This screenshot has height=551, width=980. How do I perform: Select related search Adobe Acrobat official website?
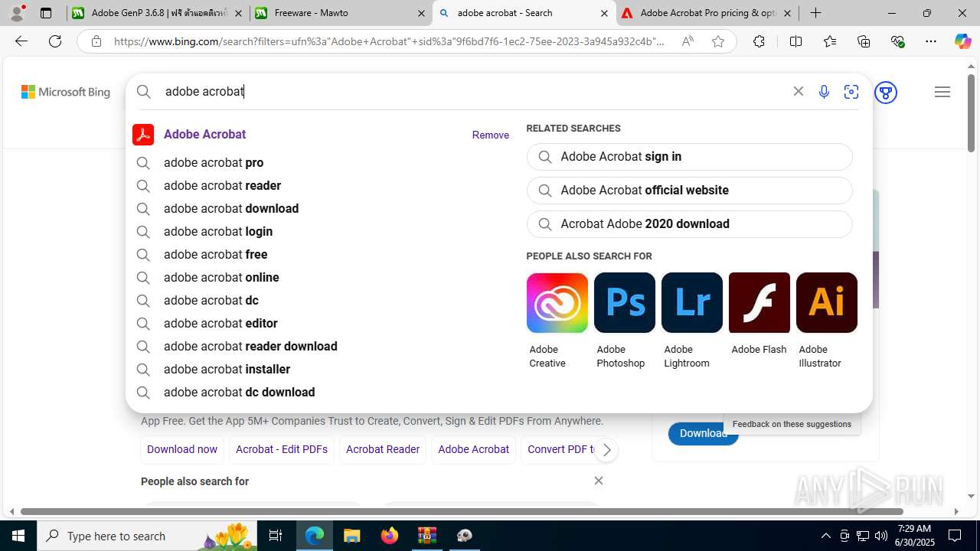689,190
